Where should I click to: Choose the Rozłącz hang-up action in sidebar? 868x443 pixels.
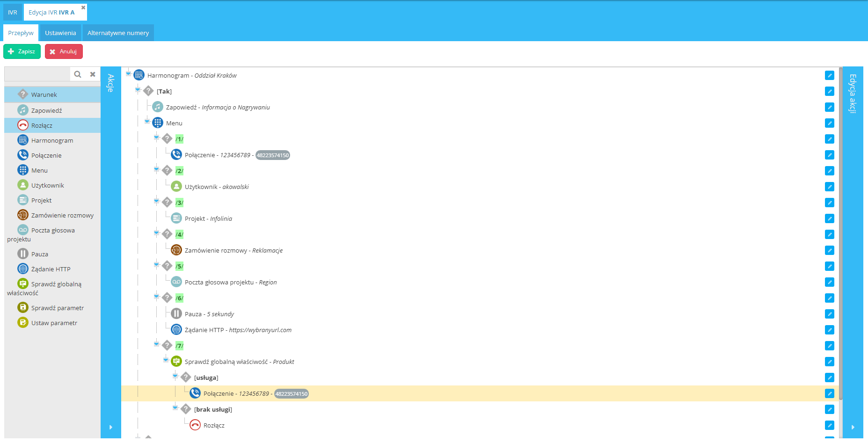pos(52,125)
